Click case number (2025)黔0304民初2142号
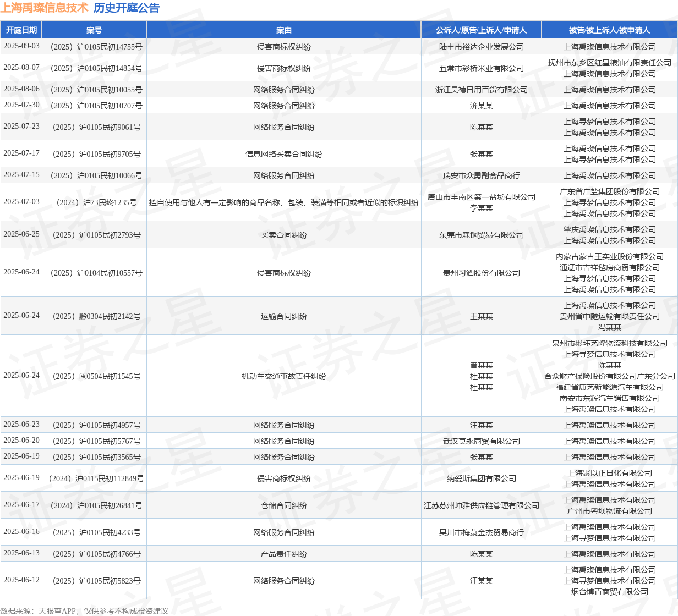678x616 pixels. pos(94,316)
